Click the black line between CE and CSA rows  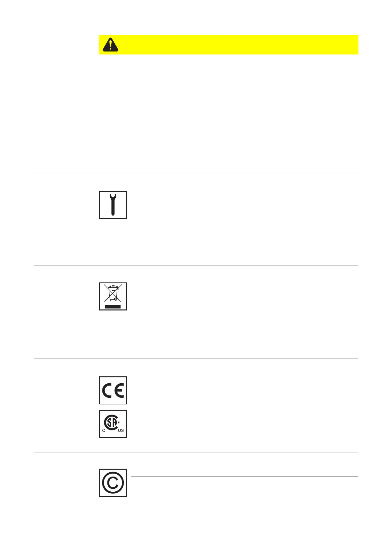click(244, 406)
